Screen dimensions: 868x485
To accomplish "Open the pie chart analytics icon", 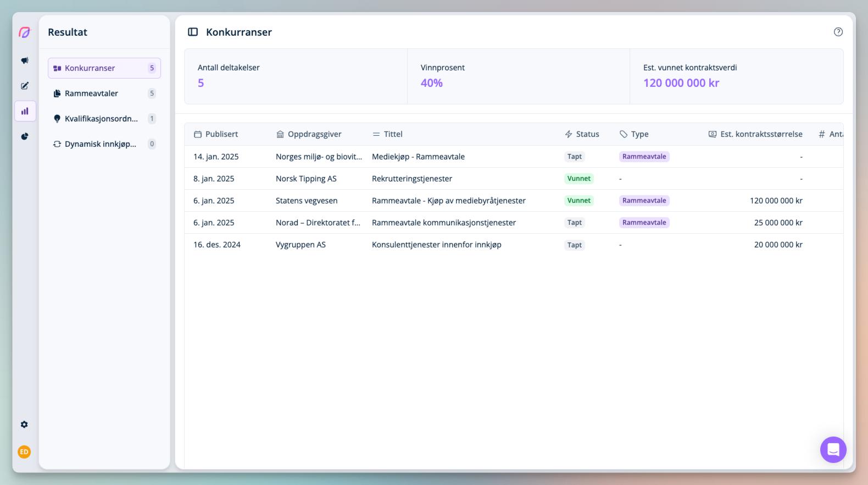I will coord(25,136).
